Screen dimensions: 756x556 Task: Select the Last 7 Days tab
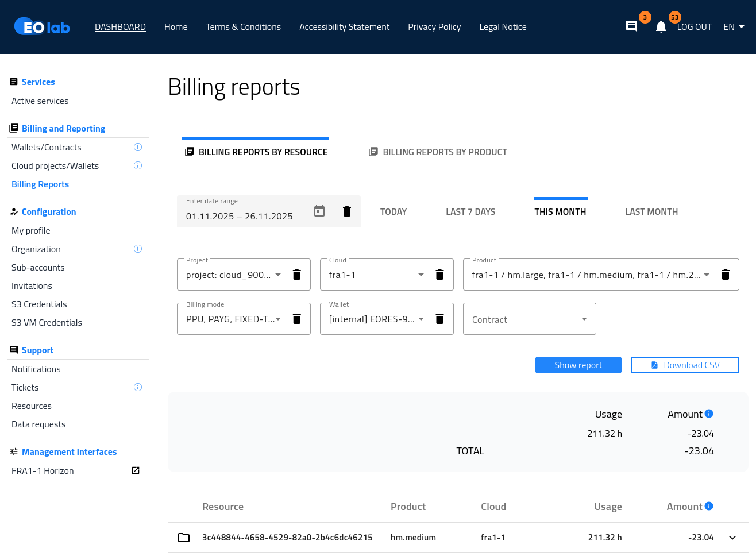coord(470,212)
